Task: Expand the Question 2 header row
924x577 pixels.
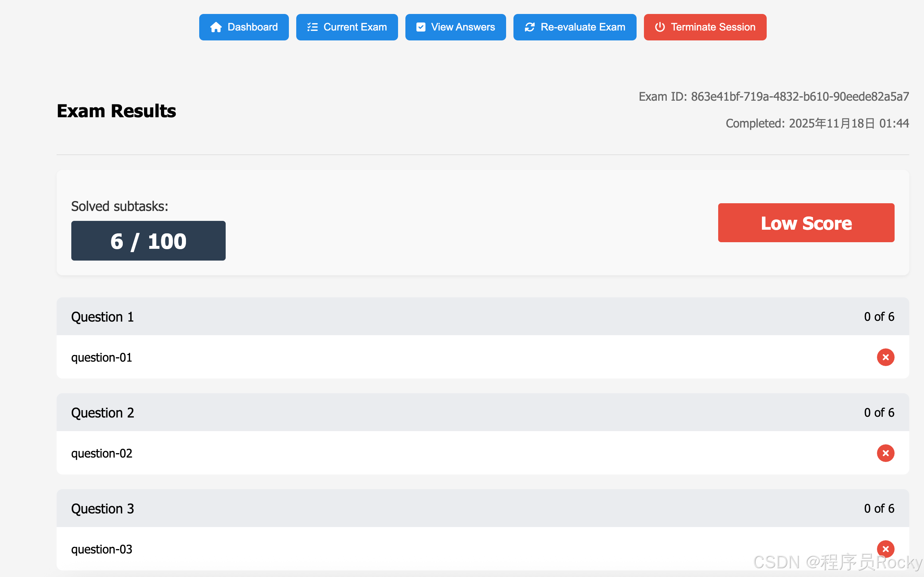Action: 483,412
